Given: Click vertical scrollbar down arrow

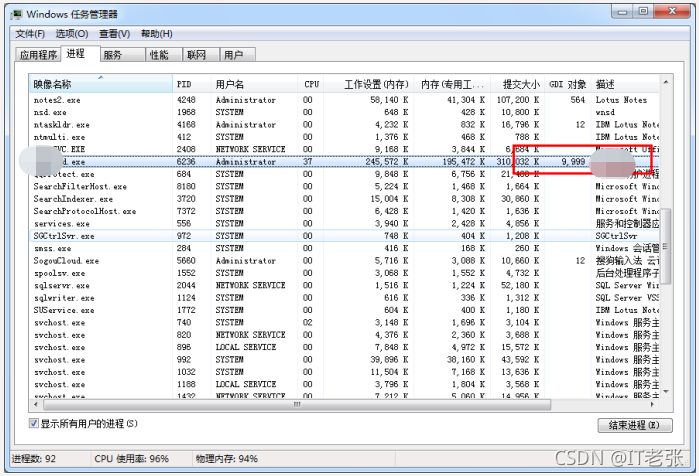Looking at the screenshot, I should (666, 391).
